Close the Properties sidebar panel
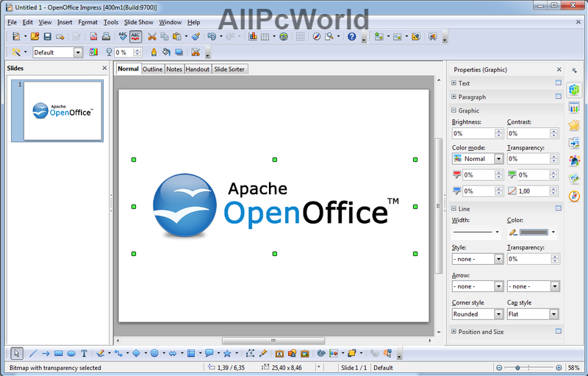This screenshot has height=376, width=588. [x=559, y=69]
